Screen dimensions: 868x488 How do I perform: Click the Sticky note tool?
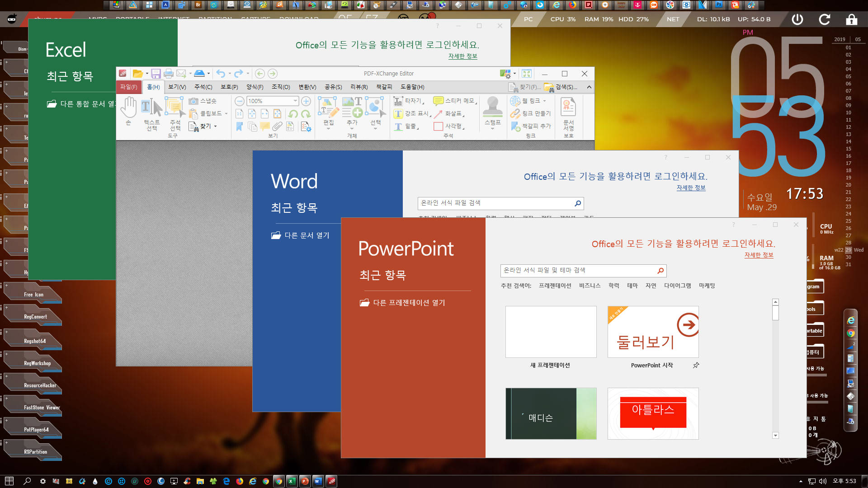tap(455, 101)
